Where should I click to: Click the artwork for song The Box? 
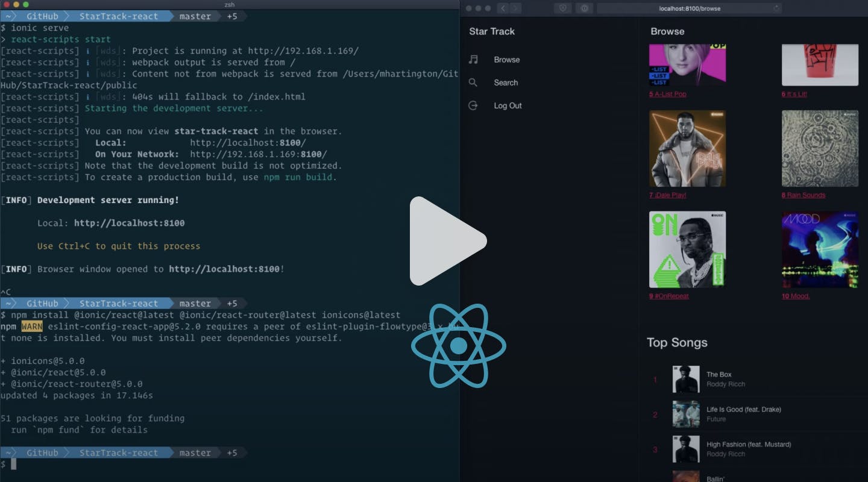coord(686,380)
